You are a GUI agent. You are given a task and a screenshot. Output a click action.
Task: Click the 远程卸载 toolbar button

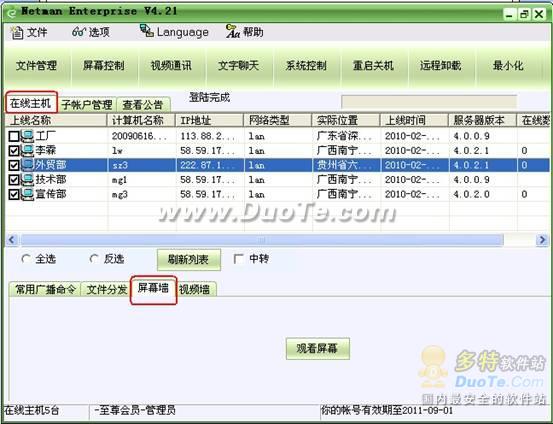click(441, 66)
